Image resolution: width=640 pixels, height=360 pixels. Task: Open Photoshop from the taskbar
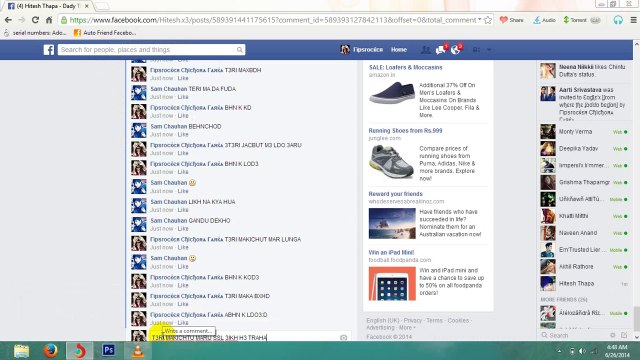point(109,350)
